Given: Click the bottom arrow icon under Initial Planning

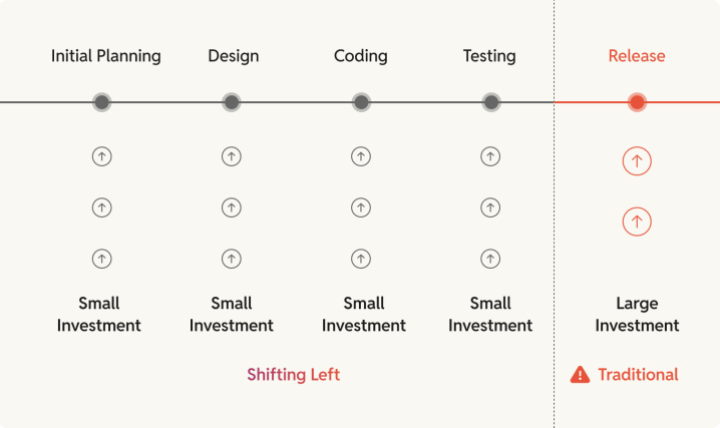Looking at the screenshot, I should click(x=102, y=259).
